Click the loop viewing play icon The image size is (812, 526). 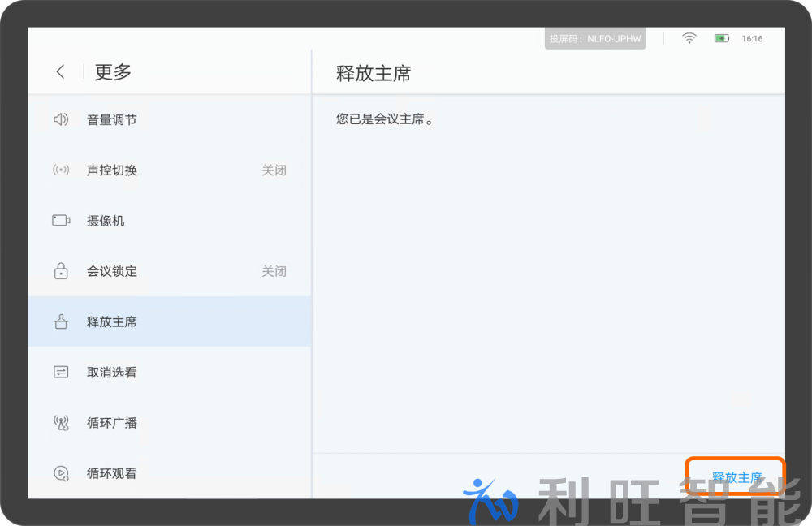pyautogui.click(x=61, y=473)
